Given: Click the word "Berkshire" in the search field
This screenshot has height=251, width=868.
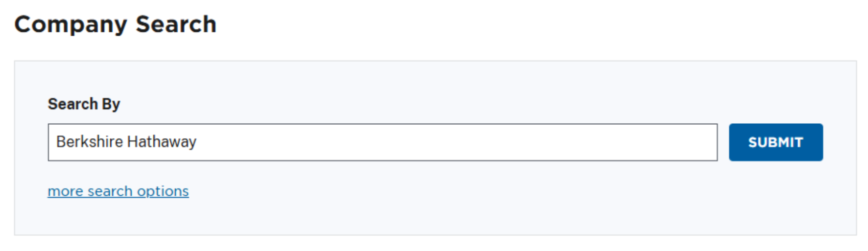Looking at the screenshot, I should point(89,142).
